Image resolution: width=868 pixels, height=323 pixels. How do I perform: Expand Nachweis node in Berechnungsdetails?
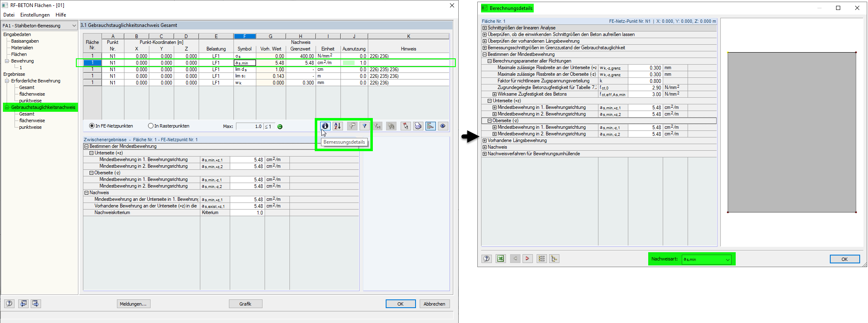point(484,147)
